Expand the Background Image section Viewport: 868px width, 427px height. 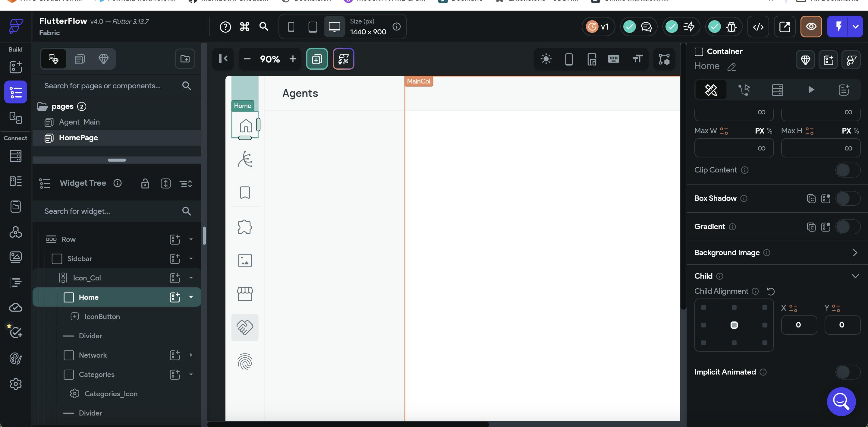pos(854,253)
